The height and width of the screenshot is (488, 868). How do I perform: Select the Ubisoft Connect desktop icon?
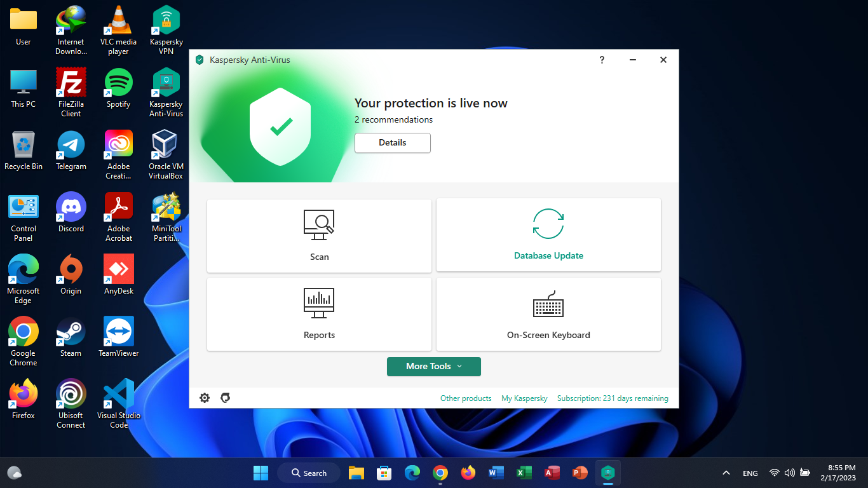[71, 404]
